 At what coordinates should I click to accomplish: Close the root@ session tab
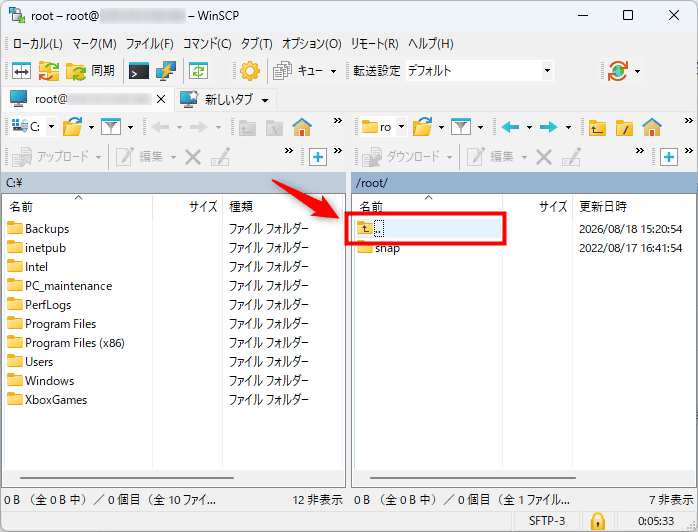(161, 99)
